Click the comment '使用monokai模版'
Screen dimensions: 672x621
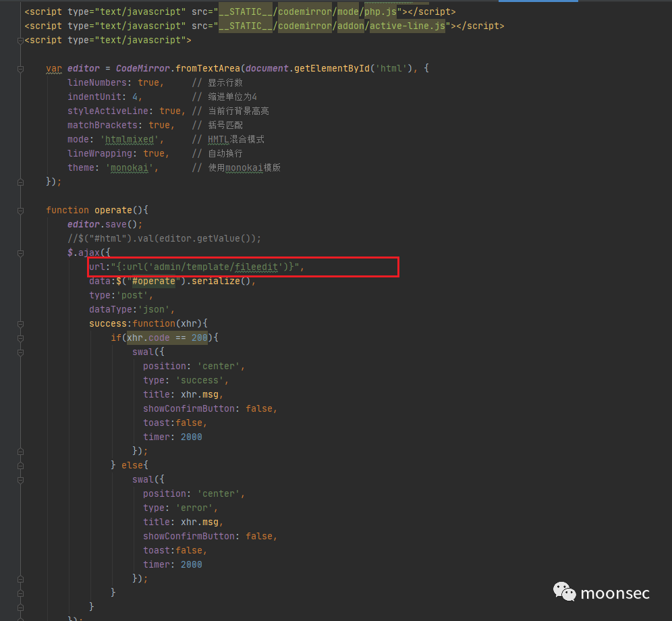244,167
